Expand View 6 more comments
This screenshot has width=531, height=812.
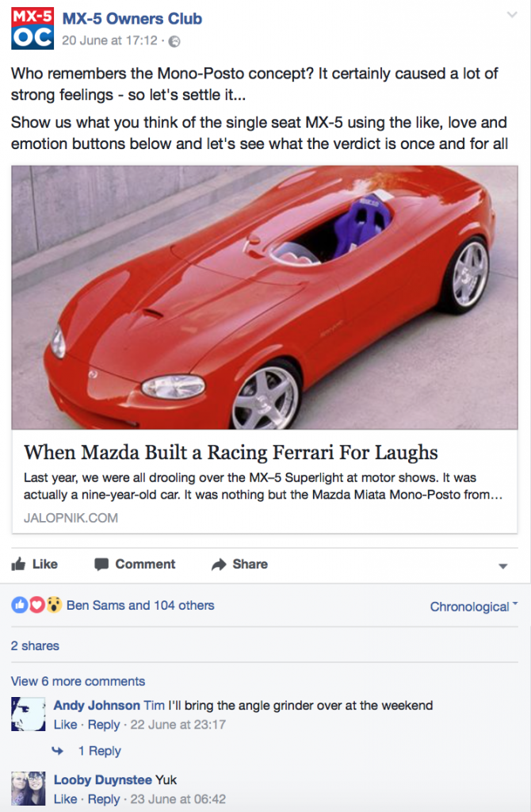click(78, 681)
